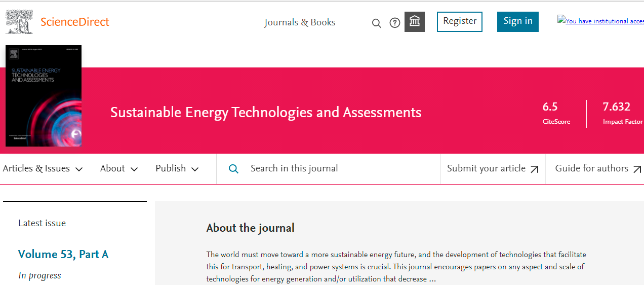The width and height of the screenshot is (644, 285).
Task: Click the magnifier icon in journal search
Action: click(233, 169)
